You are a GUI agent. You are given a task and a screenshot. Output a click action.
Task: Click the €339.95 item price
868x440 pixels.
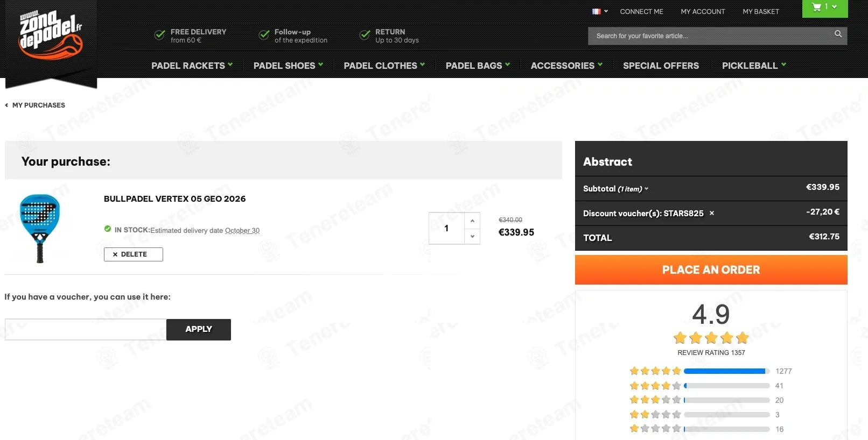(516, 232)
